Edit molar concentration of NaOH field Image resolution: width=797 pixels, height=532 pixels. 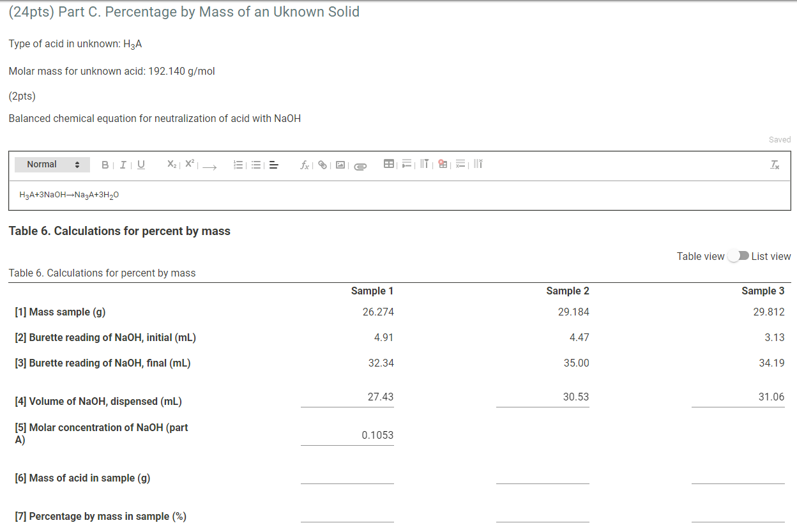(x=347, y=436)
